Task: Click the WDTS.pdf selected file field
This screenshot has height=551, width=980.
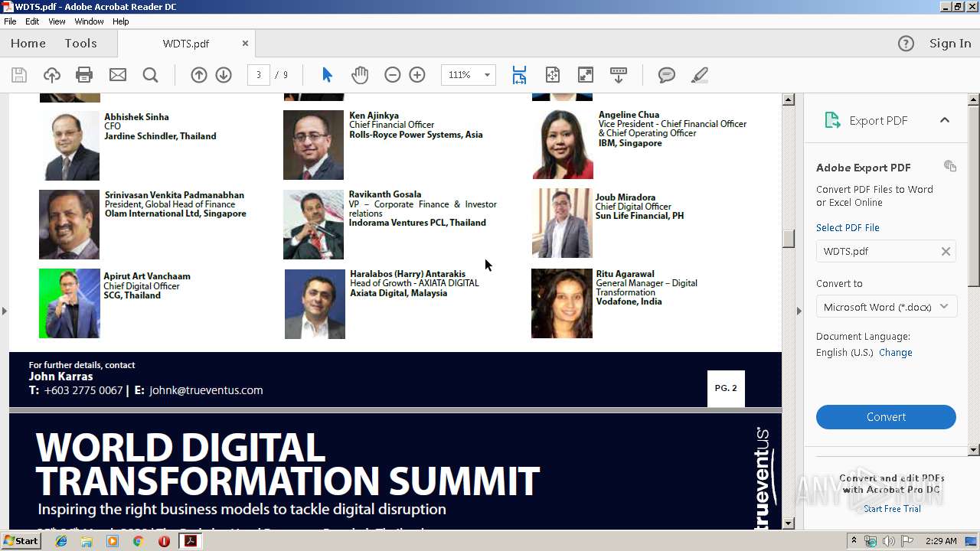Action: click(x=886, y=251)
